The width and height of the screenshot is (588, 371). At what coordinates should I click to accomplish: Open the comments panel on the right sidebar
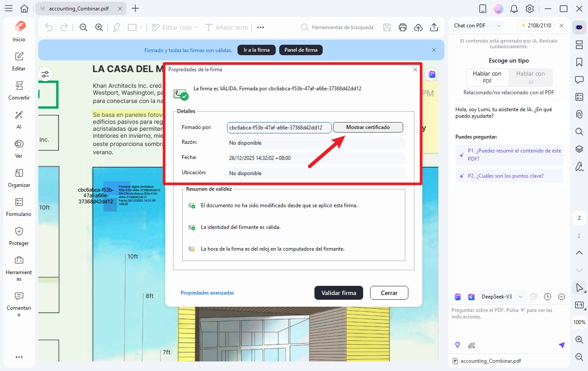(x=579, y=79)
